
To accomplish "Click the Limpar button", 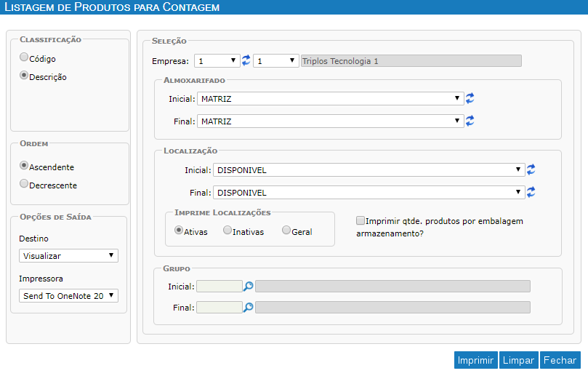I will tap(519, 360).
